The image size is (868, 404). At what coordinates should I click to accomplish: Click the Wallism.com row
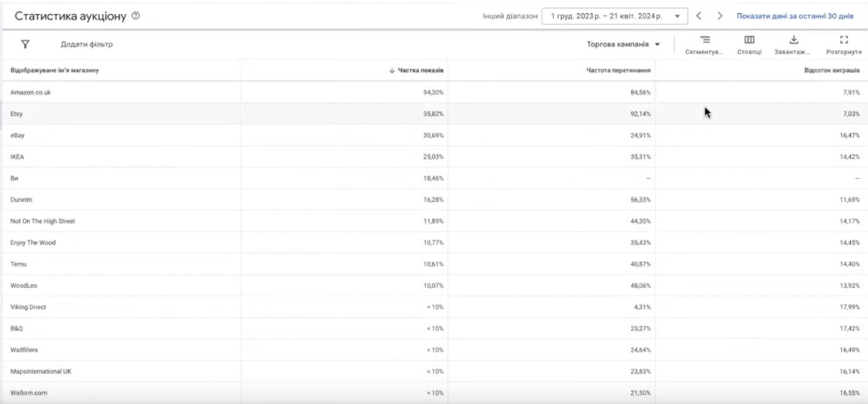[29, 392]
